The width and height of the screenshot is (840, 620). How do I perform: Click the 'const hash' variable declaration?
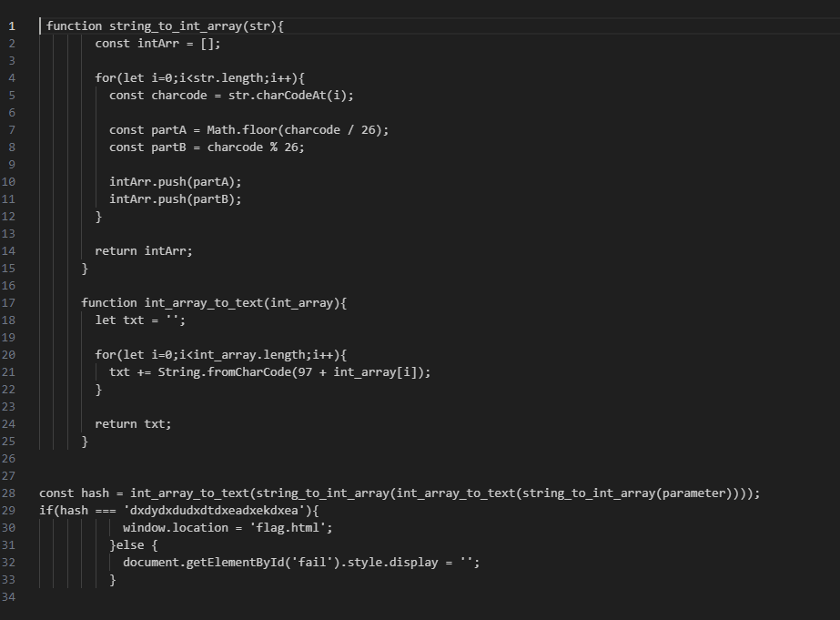(x=74, y=493)
